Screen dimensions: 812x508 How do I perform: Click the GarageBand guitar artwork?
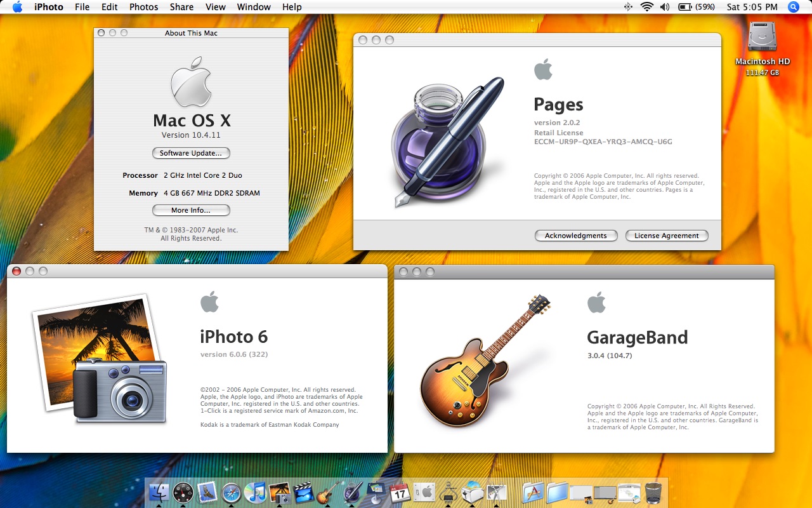pos(485,362)
